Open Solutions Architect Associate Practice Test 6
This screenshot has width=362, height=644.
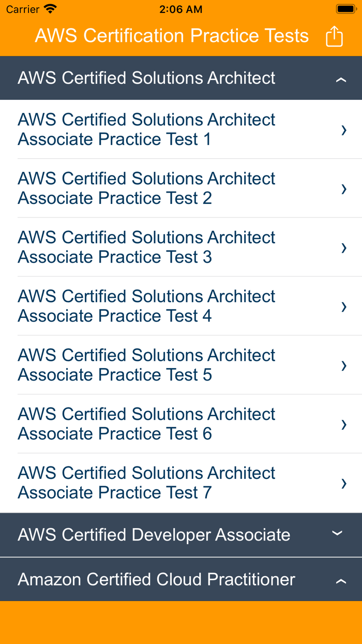(146, 425)
